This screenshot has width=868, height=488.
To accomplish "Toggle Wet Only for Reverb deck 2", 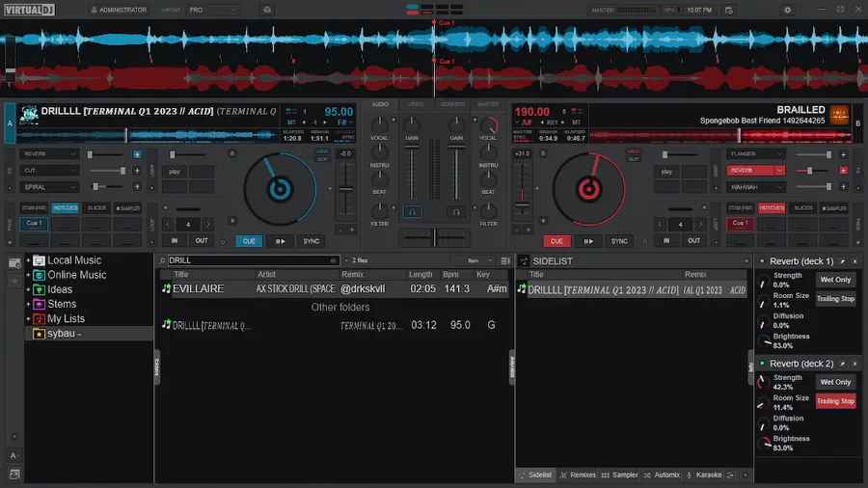I will (835, 382).
